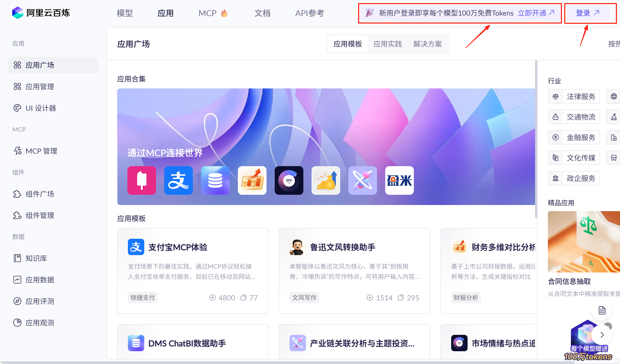Click the UI 设计器 palette icon
Image resolution: width=620 pixels, height=364 pixels.
17,108
